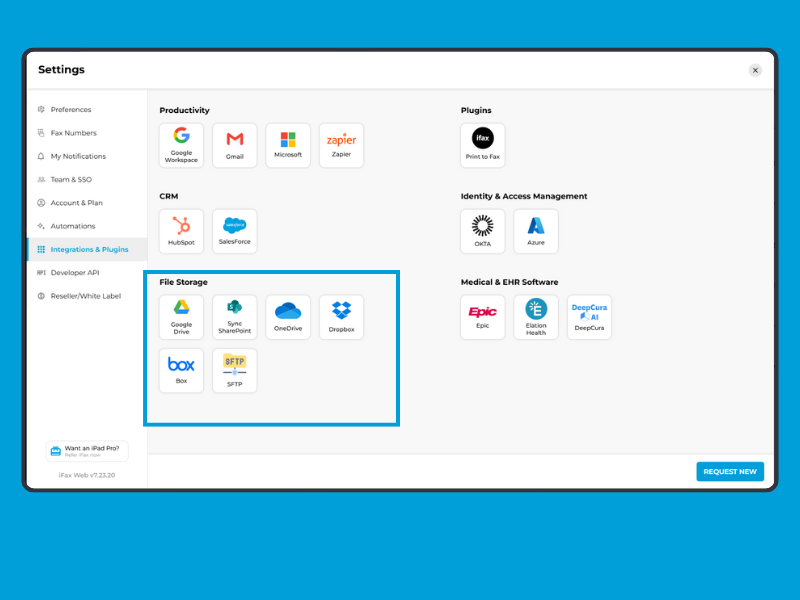Open the Google Drive storage integration
800x600 pixels.
(181, 317)
